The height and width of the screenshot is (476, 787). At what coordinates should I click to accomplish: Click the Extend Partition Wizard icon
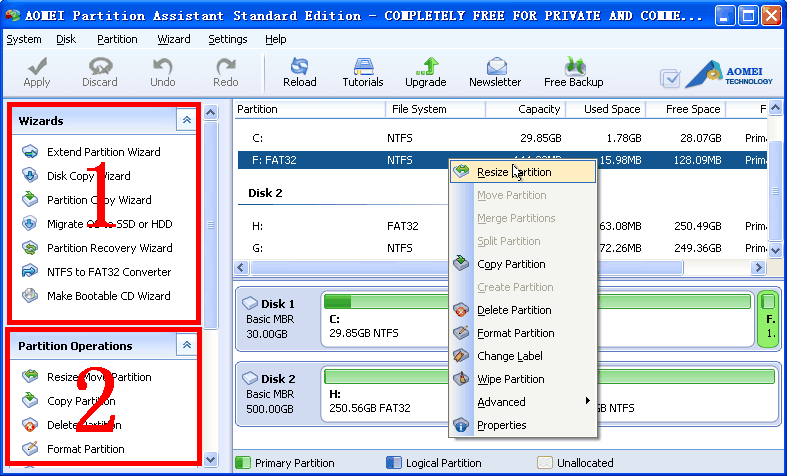(x=30, y=152)
